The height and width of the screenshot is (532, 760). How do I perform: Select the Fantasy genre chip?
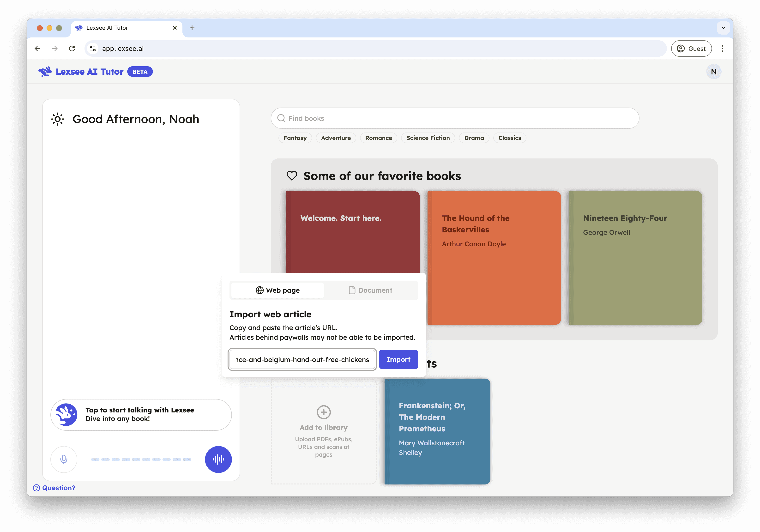tap(295, 138)
